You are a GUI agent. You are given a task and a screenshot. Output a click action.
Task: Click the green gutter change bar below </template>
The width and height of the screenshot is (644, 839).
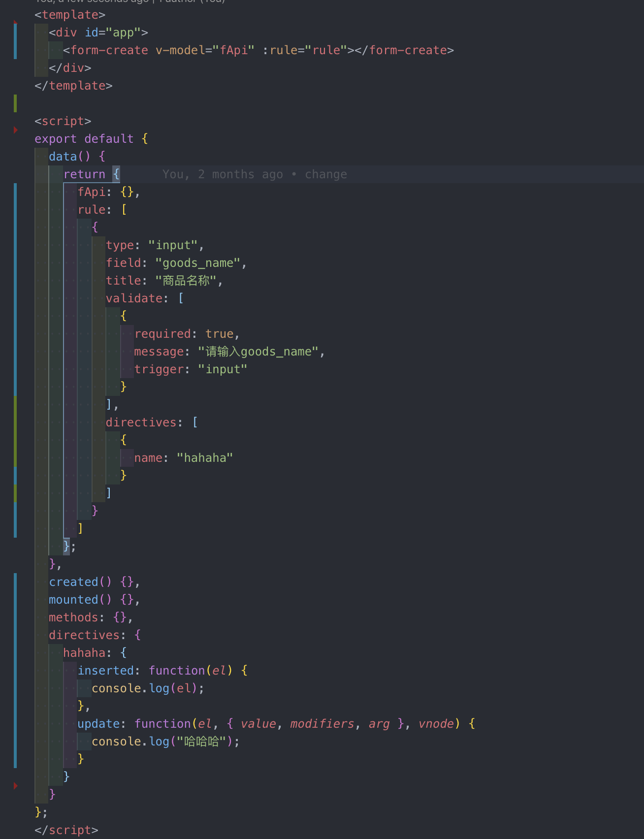(x=15, y=103)
